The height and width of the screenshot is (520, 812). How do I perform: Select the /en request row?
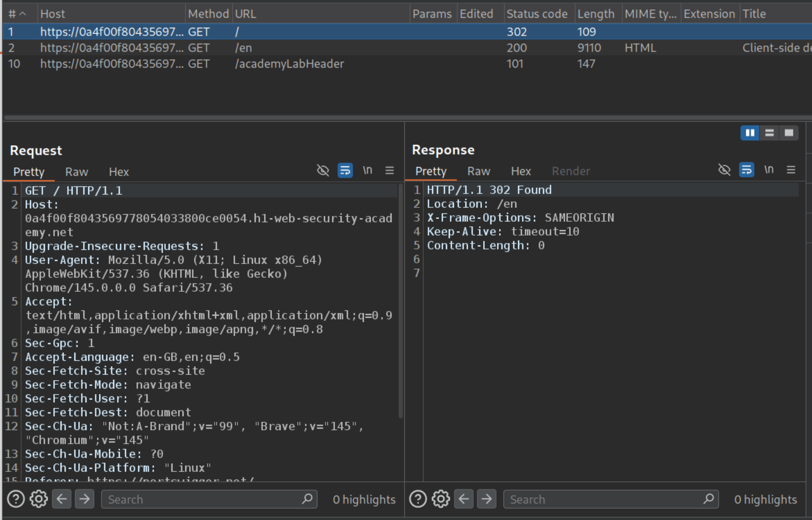(x=244, y=48)
